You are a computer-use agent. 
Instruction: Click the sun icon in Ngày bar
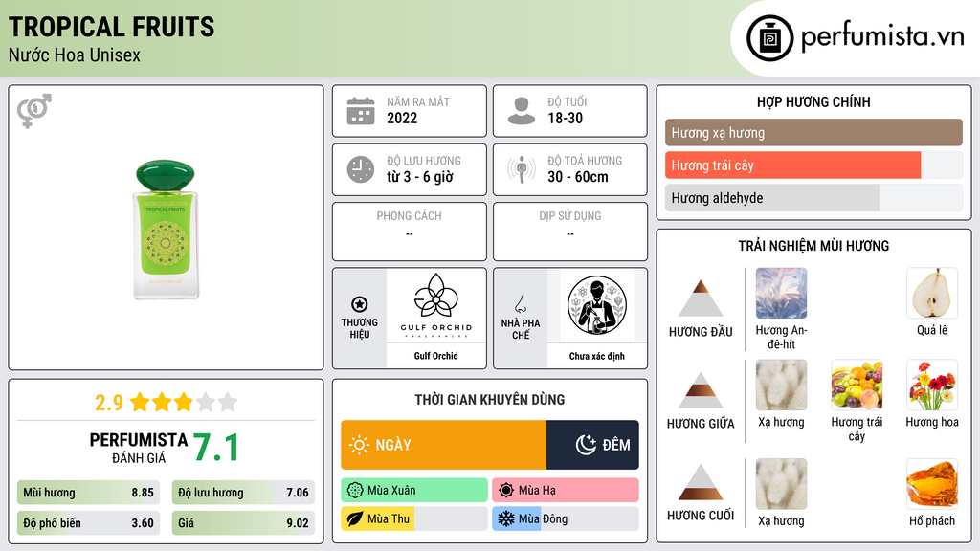360,445
